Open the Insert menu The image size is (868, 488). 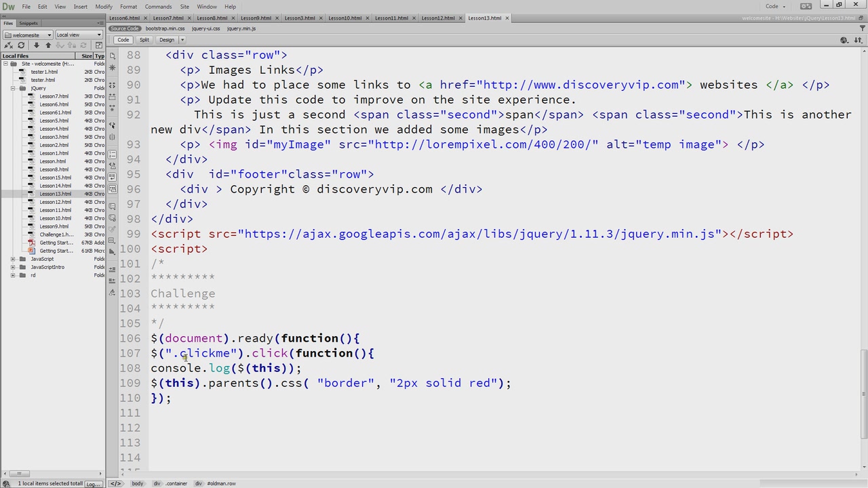(x=80, y=7)
